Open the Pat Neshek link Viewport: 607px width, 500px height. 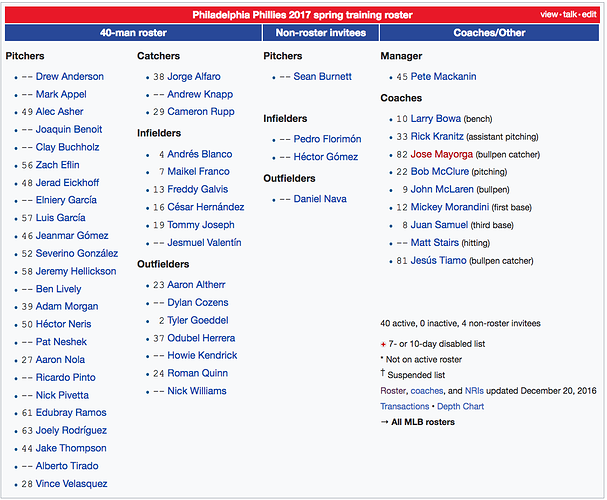[x=61, y=342]
